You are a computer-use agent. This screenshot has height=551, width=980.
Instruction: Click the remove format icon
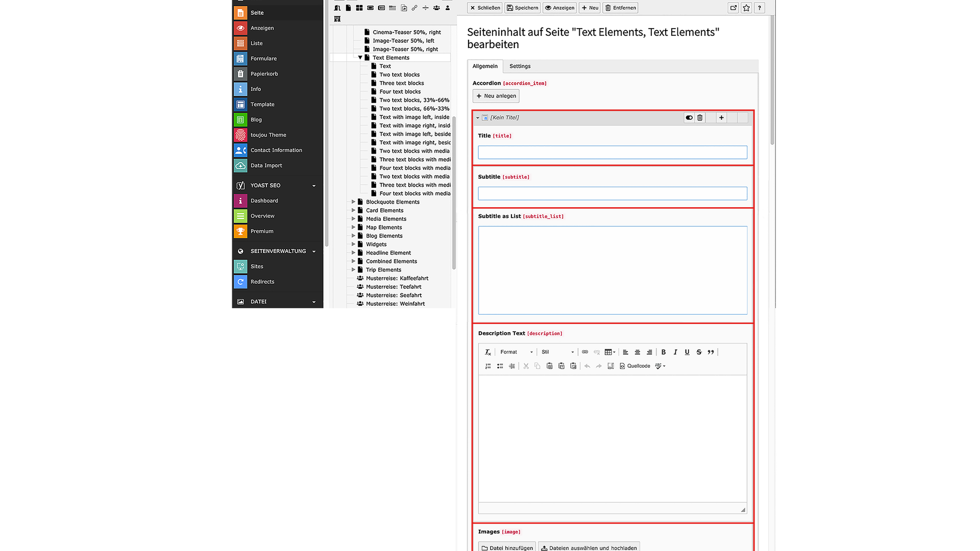pyautogui.click(x=488, y=352)
